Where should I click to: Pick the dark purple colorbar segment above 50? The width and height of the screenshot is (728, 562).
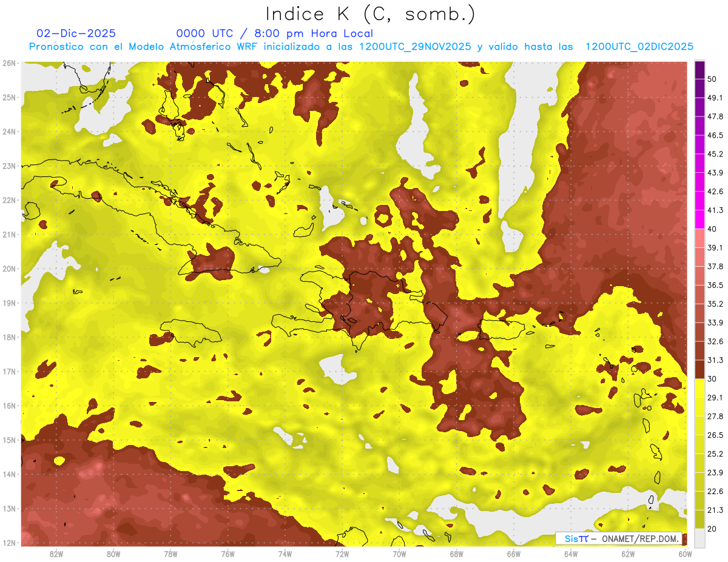[699, 70]
